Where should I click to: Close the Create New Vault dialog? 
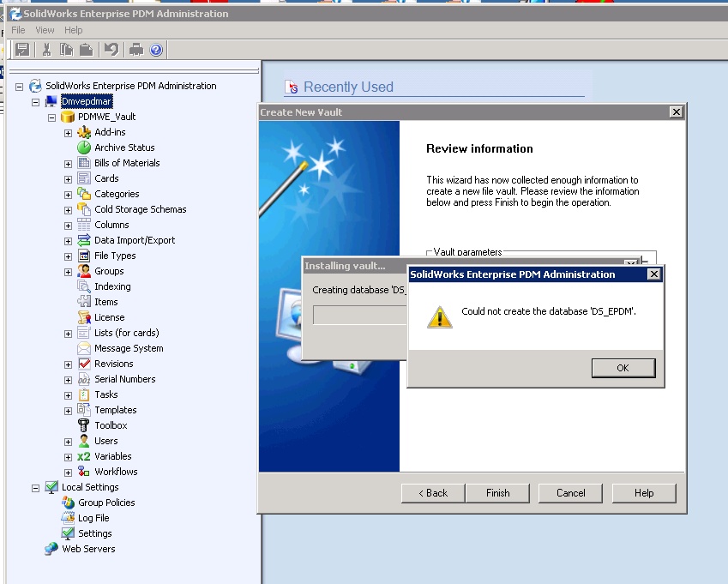[677, 111]
